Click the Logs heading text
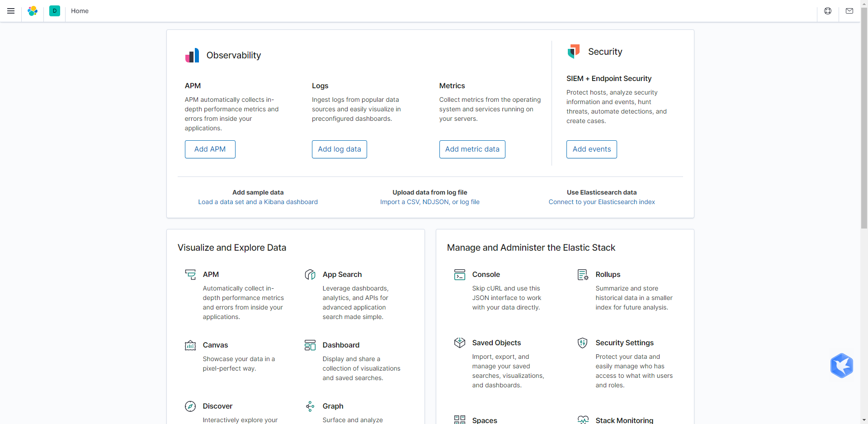This screenshot has width=868, height=424. pyautogui.click(x=320, y=86)
